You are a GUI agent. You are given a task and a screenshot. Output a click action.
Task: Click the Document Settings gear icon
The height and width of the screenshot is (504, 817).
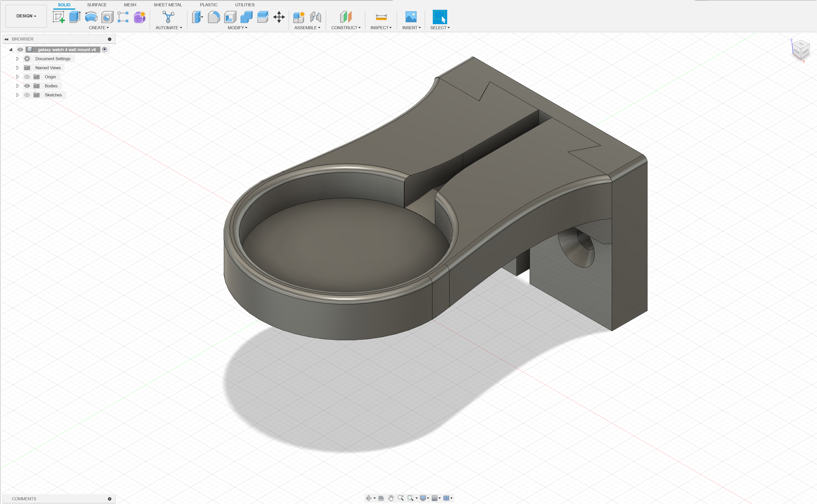tap(27, 59)
